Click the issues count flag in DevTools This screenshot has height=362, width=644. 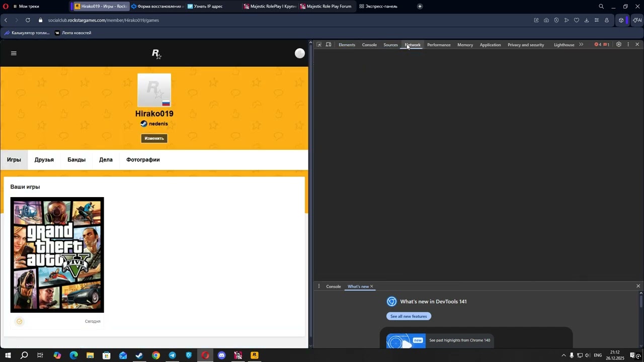(606, 45)
